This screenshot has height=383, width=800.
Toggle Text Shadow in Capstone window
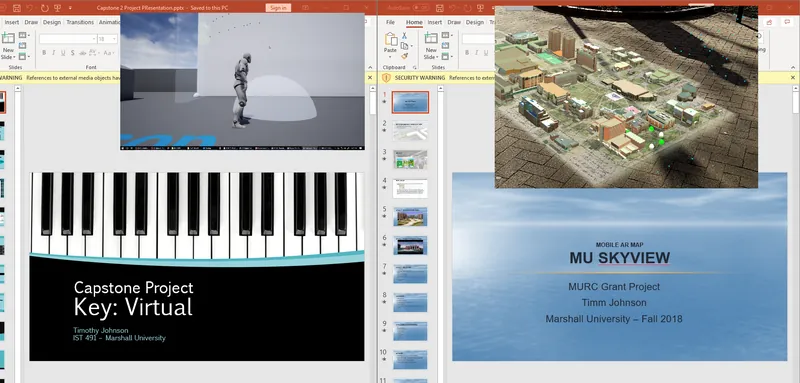72,53
